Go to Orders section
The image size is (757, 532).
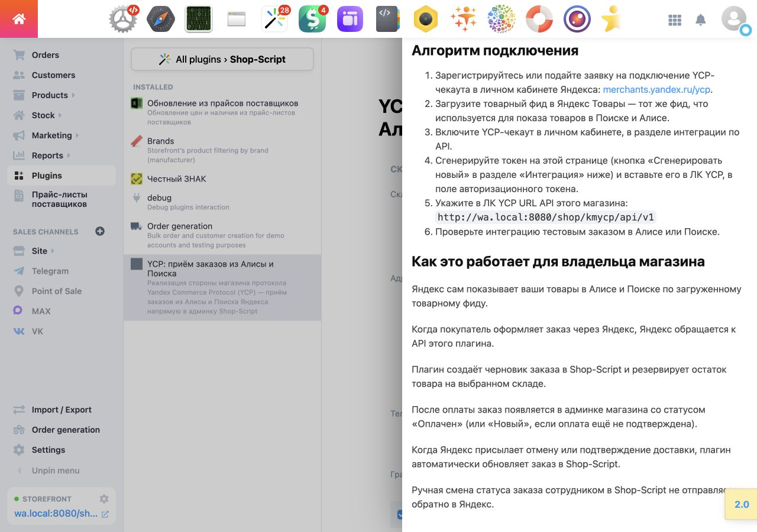62,55
